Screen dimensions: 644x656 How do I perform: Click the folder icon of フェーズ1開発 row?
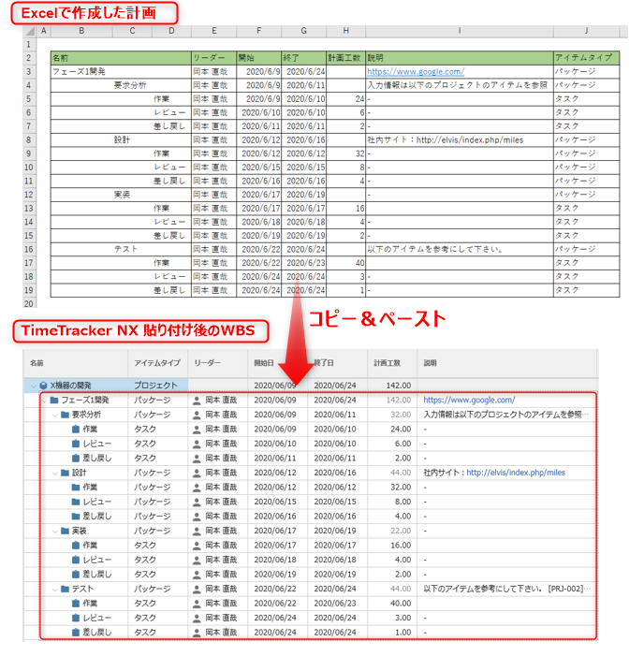tap(54, 400)
